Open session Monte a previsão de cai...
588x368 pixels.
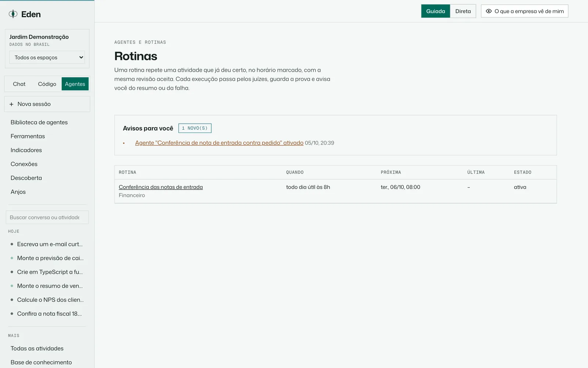(47, 258)
